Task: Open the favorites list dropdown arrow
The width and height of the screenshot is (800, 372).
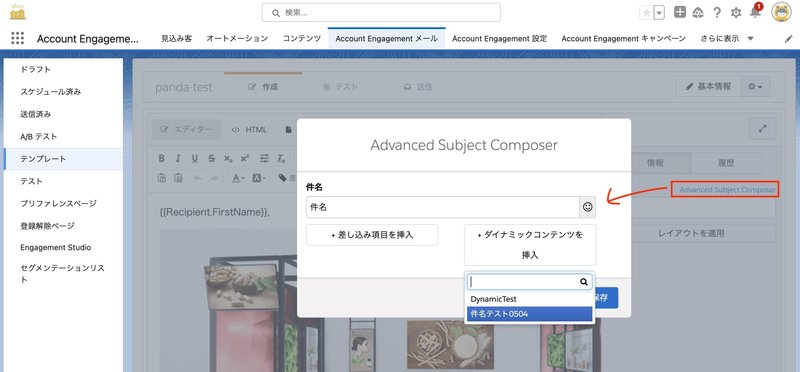Action: 659,13
